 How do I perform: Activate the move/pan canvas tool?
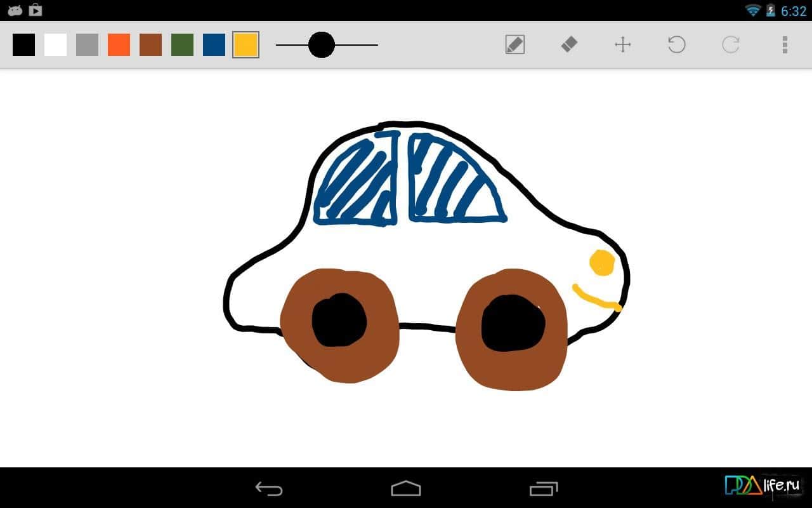coord(623,44)
